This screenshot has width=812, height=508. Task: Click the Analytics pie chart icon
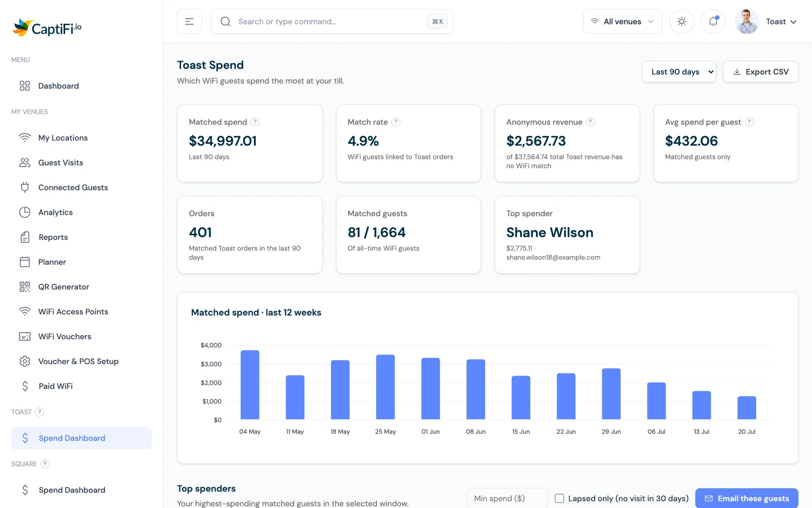coord(25,212)
